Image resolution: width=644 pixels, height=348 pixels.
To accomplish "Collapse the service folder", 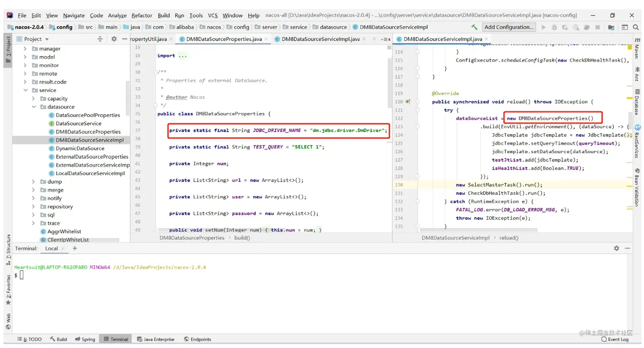I will point(25,90).
